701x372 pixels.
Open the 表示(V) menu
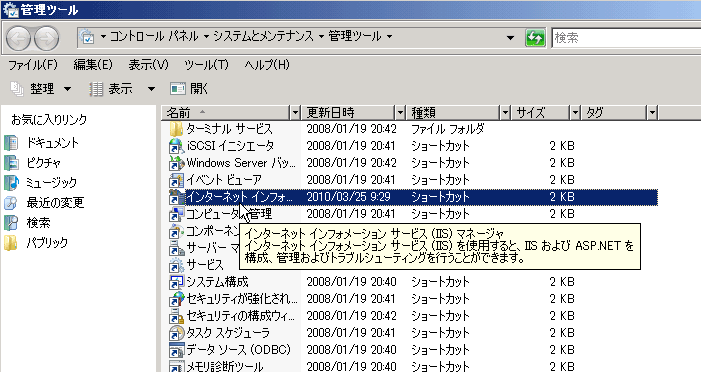(148, 65)
